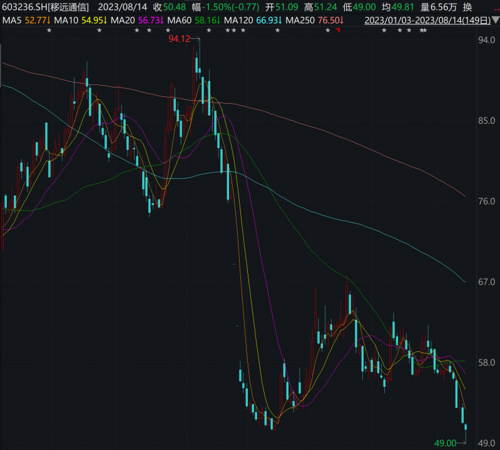Viewport: 500px width, 450px height.
Task: Select the MA250 indicator label
Action: point(300,21)
